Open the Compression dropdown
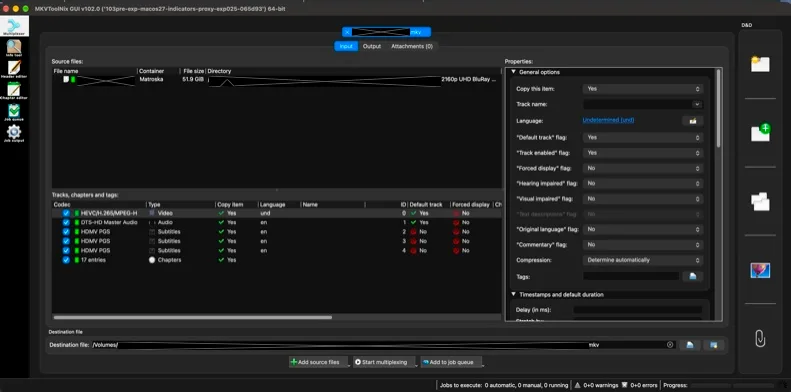 click(643, 260)
